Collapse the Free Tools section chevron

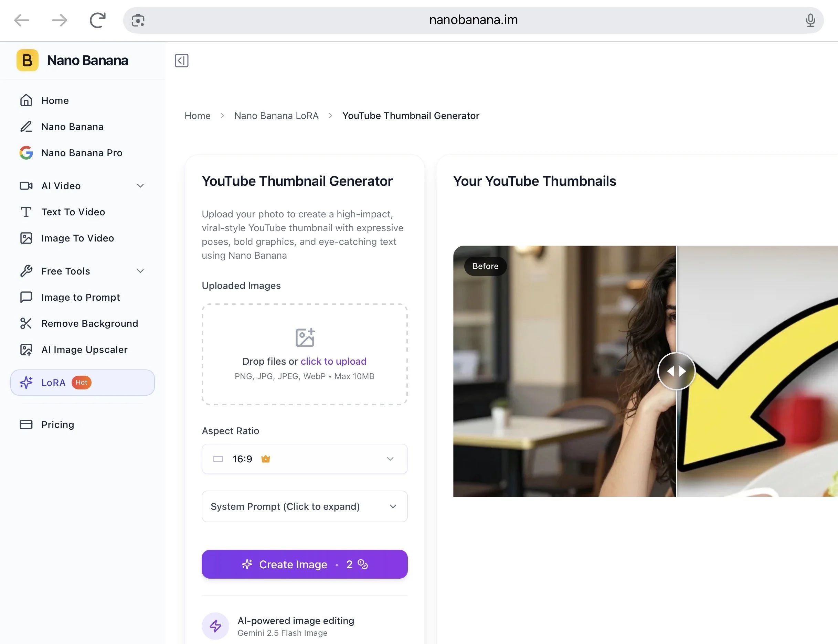(140, 271)
